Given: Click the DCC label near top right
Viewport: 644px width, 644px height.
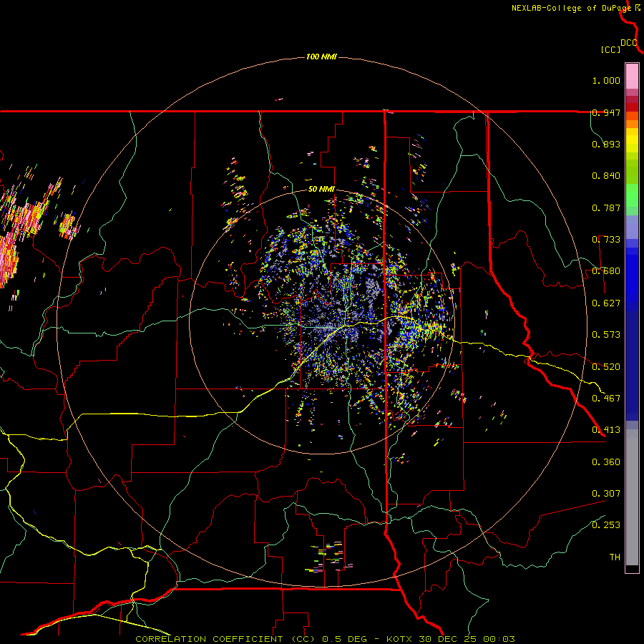Looking at the screenshot, I should (x=629, y=43).
